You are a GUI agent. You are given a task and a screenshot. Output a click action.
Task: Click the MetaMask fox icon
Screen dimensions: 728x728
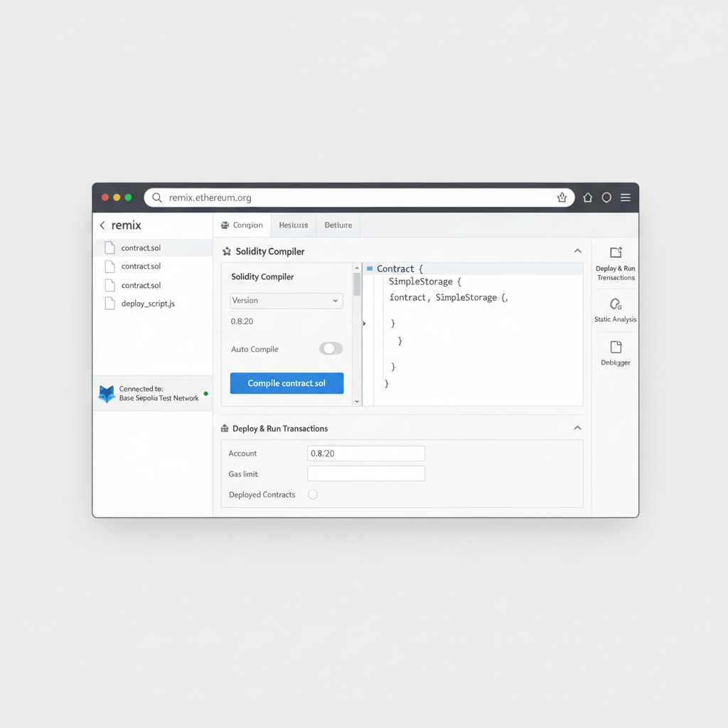pyautogui.click(x=107, y=392)
